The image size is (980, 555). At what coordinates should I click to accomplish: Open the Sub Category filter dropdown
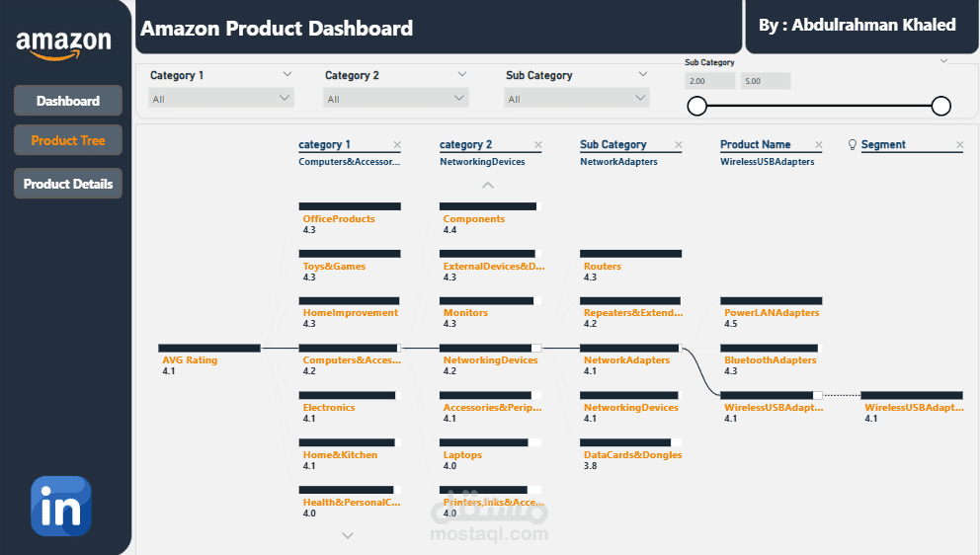coord(577,98)
